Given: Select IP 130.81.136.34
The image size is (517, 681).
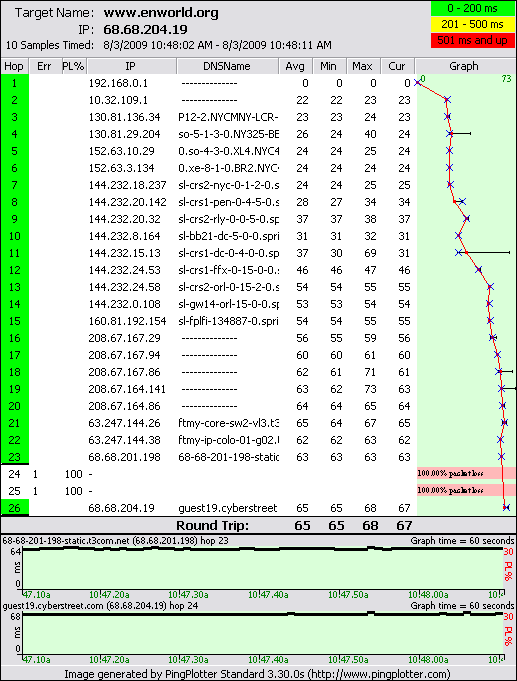Looking at the screenshot, I should point(124,117).
